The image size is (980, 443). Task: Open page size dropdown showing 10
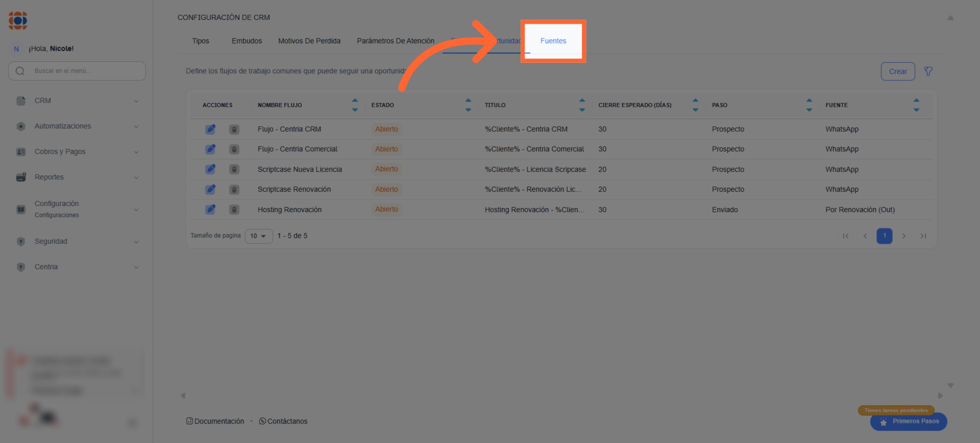tap(258, 236)
